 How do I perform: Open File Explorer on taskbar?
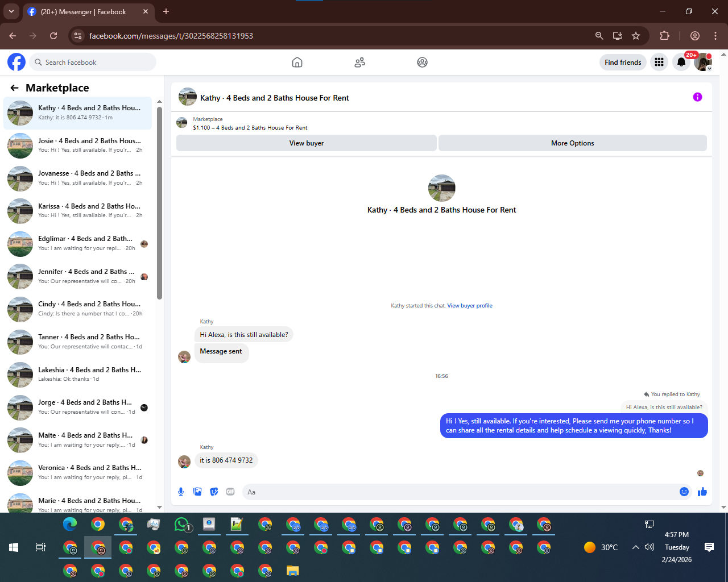coord(293,571)
